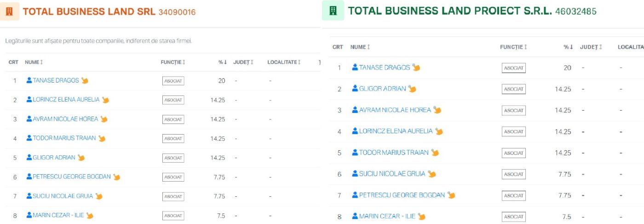
Task: Click ASOCIAT badge in GLIGOR ADRIAN row, right table
Action: [514, 89]
